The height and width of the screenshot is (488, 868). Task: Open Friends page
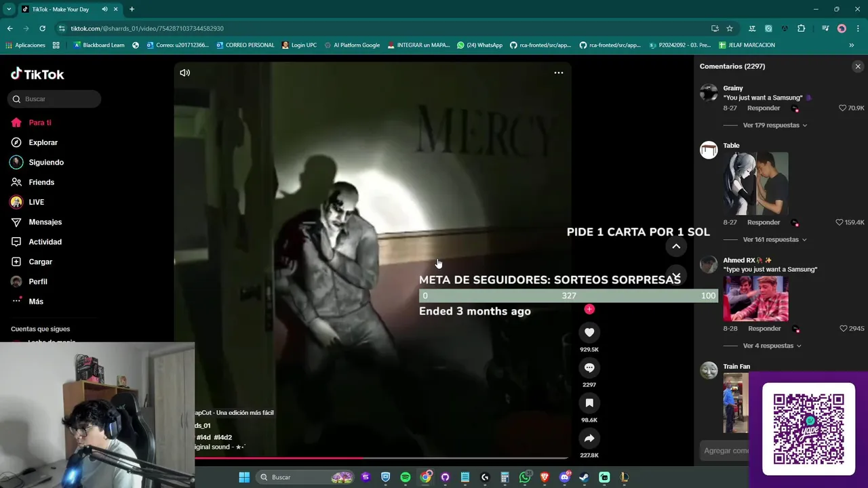click(41, 182)
